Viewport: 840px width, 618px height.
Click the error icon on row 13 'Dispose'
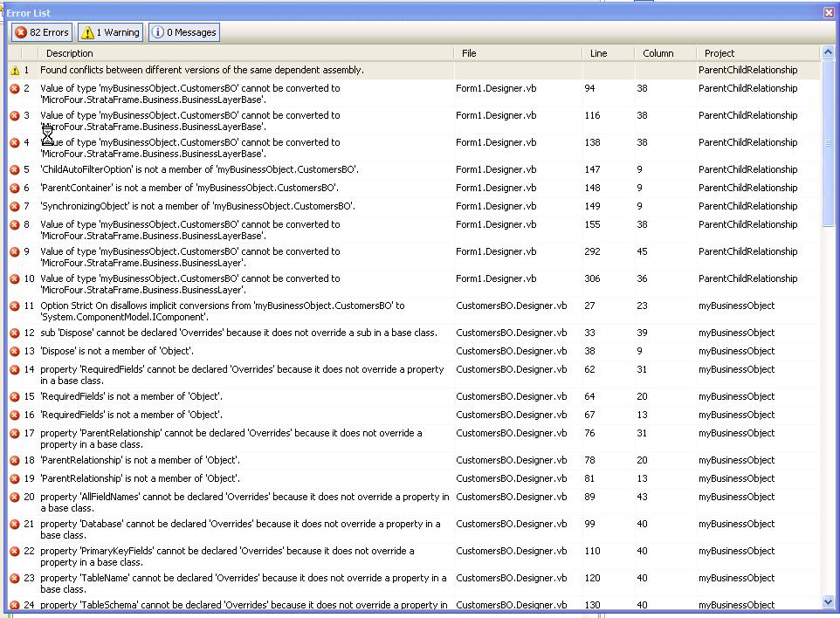tap(14, 351)
